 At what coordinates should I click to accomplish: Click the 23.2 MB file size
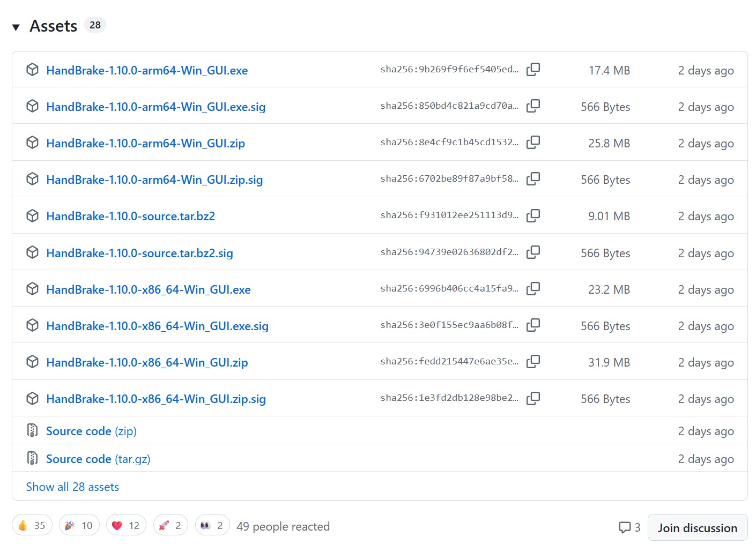[x=609, y=289]
